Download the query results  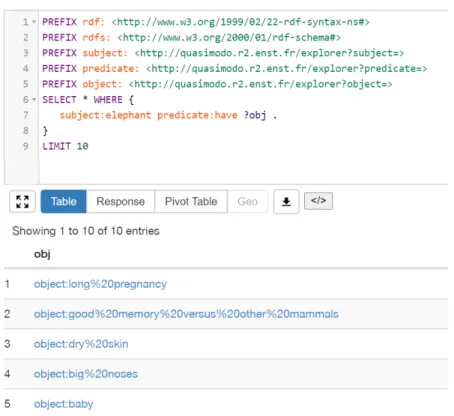click(x=286, y=201)
